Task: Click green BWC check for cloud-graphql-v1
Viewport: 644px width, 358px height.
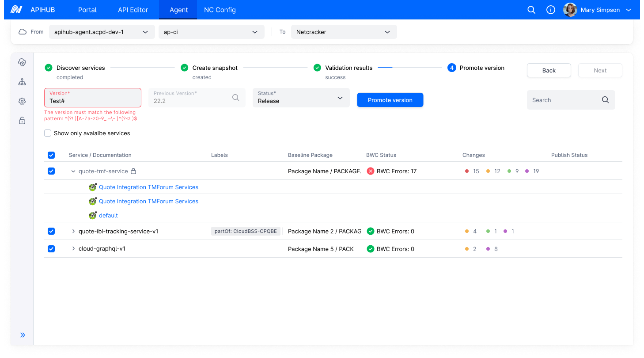Action: [371, 249]
